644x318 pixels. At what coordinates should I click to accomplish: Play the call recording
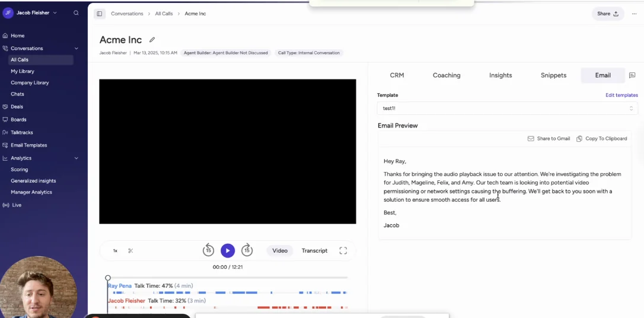[228, 250]
